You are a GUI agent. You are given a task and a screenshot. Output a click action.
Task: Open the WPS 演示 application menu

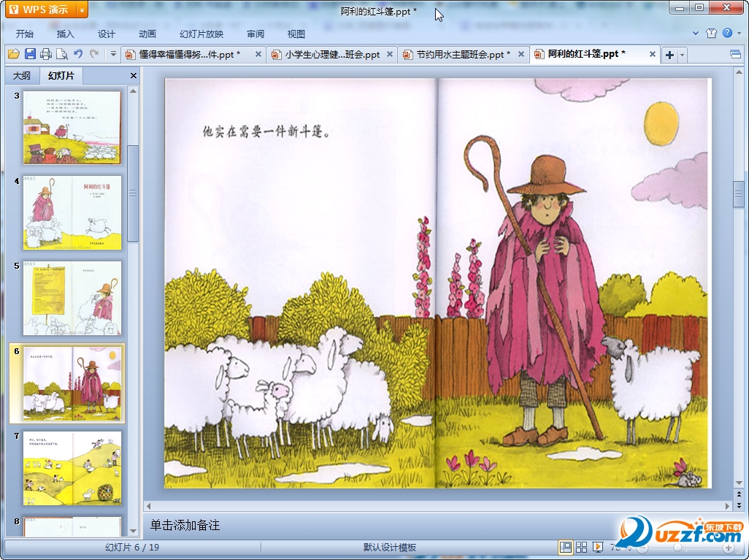tap(42, 9)
